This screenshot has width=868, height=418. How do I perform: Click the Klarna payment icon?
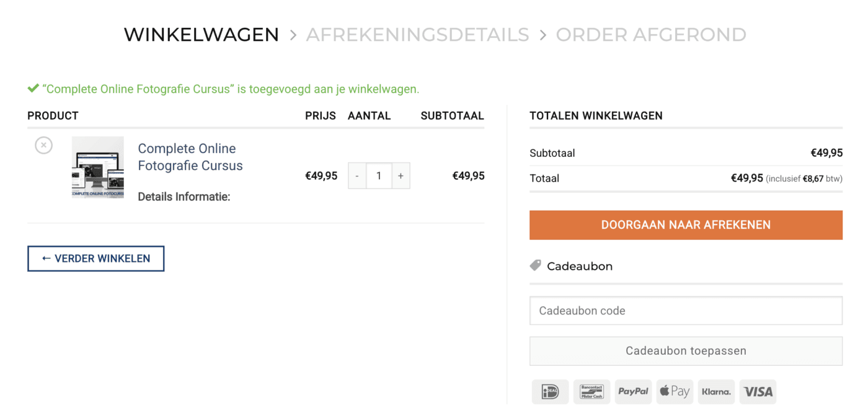716,391
